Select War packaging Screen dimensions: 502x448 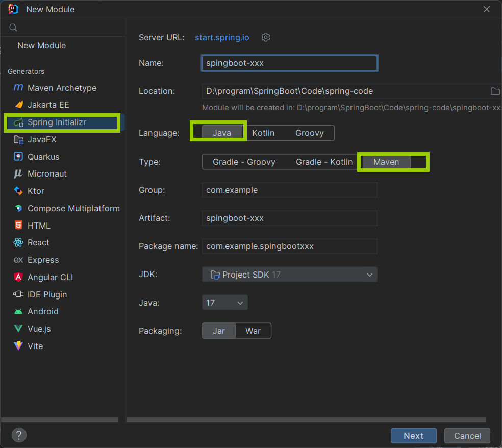click(x=253, y=331)
